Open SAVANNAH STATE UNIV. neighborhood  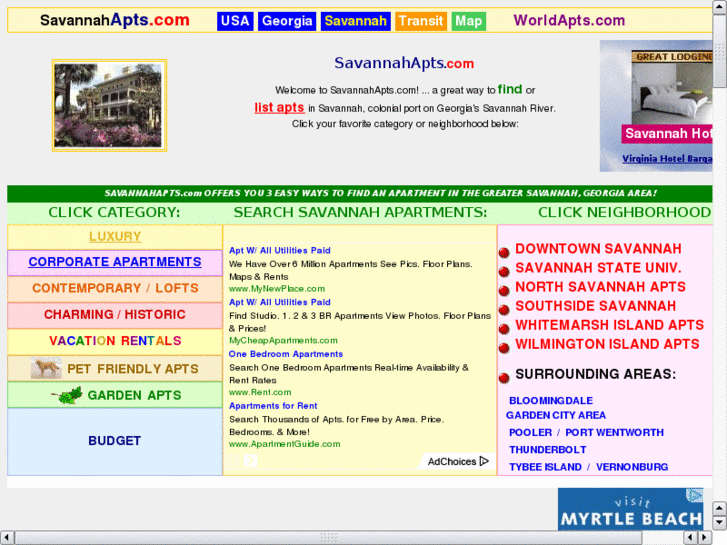[x=598, y=268]
